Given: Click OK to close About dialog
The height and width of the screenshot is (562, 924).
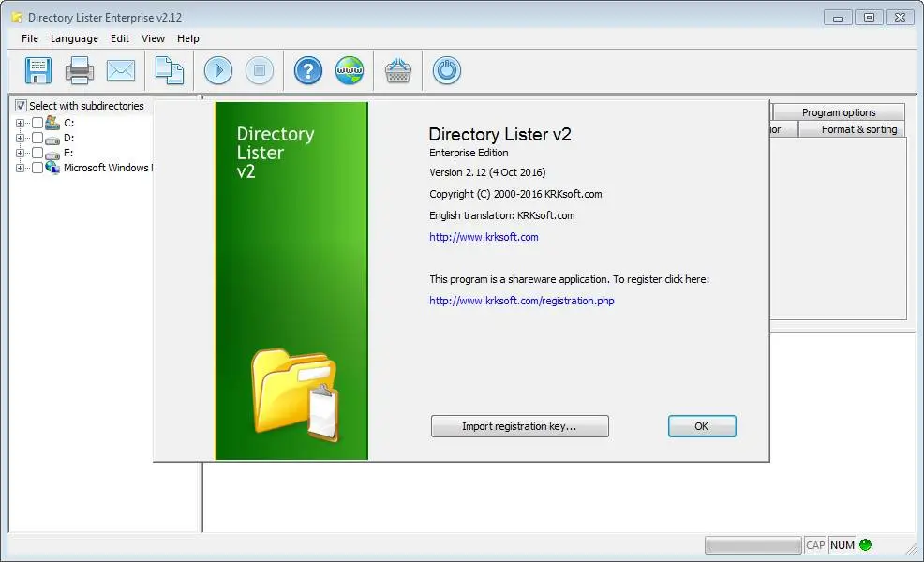Looking at the screenshot, I should click(x=702, y=426).
